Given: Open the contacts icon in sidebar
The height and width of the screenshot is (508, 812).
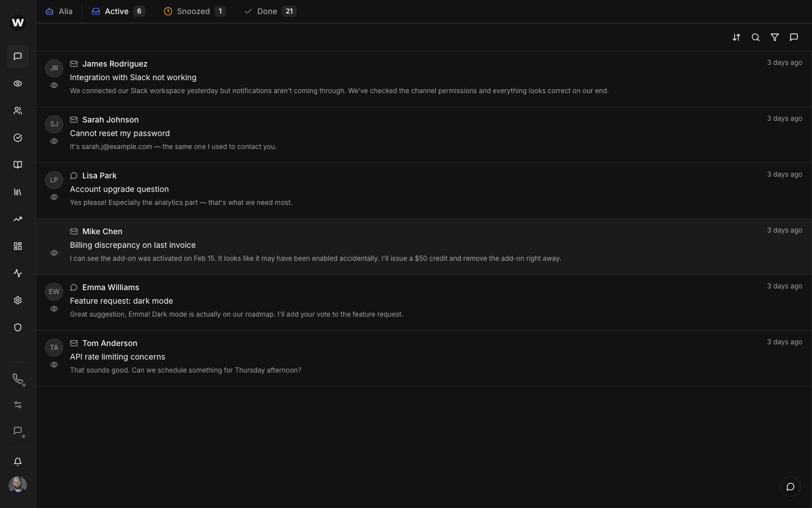Looking at the screenshot, I should click(18, 111).
